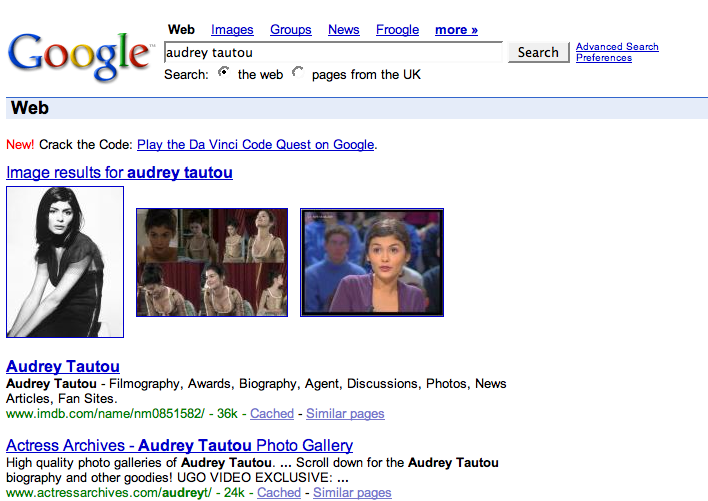The width and height of the screenshot is (708, 501).
Task: Click the purple cardigan TV image thumbnail
Action: coord(372,262)
